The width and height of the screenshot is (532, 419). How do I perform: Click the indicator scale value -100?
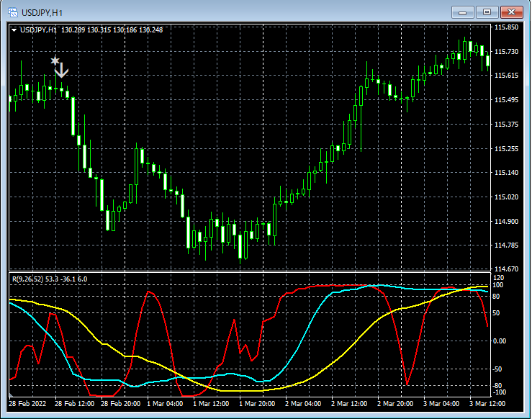(x=498, y=392)
